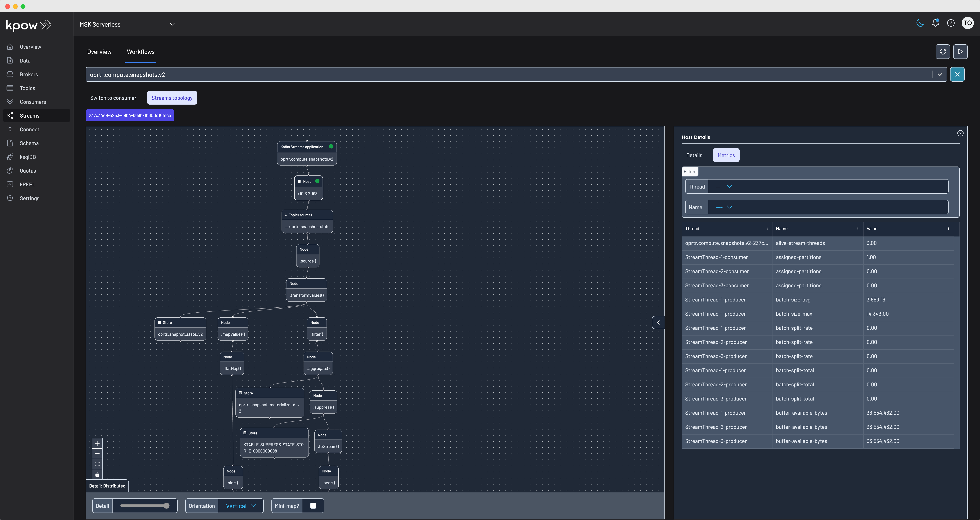Expand the Thread filter dropdown
980x520 pixels.
point(724,187)
